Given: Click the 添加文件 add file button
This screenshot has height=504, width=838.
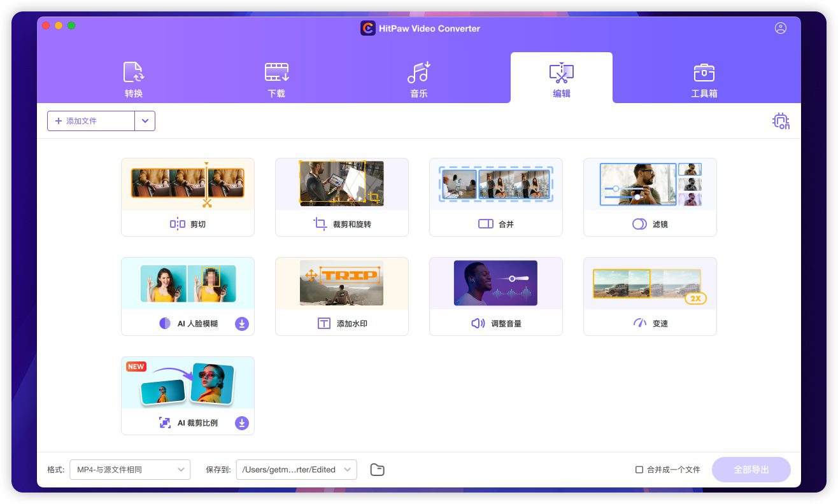Looking at the screenshot, I should click(x=91, y=121).
